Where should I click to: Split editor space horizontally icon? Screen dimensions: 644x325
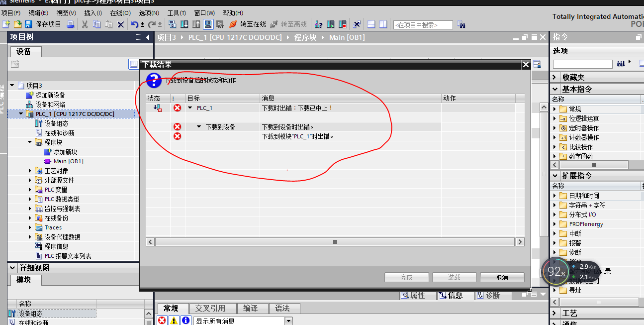pyautogui.click(x=371, y=24)
